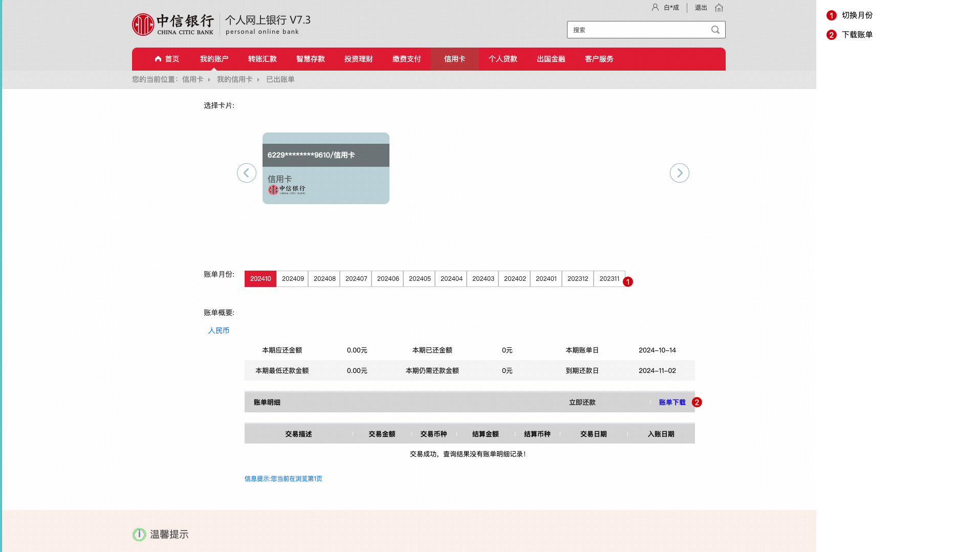
Task: Click 我的信用卡 in breadcrumb
Action: 234,79
